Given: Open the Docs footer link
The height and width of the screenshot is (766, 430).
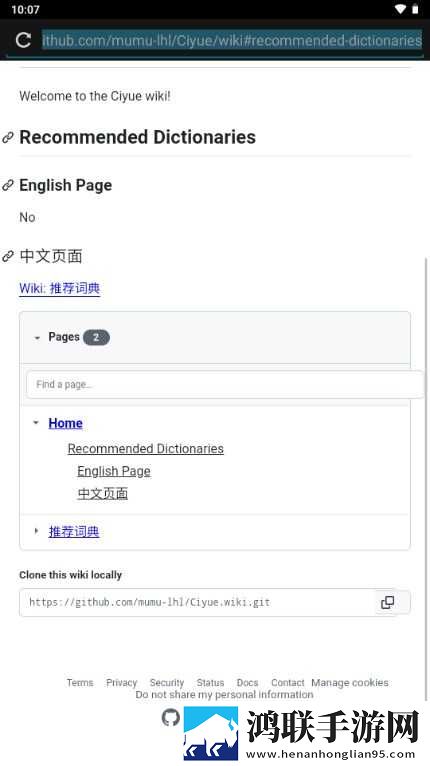Looking at the screenshot, I should pyautogui.click(x=247, y=682).
